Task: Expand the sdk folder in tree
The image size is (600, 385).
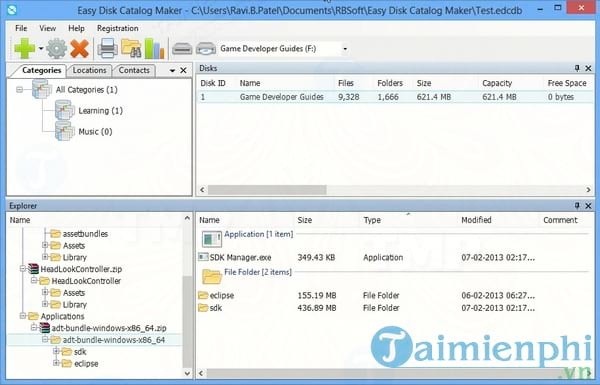Action: [56, 351]
